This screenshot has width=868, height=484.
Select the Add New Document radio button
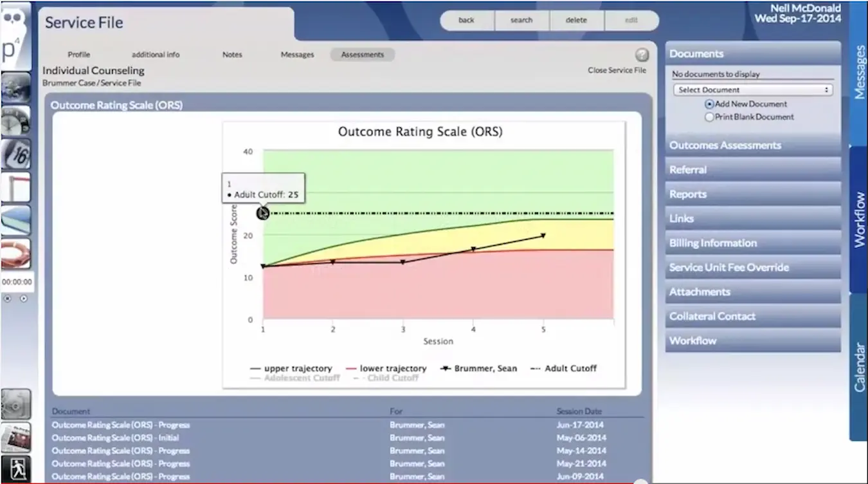[709, 104]
